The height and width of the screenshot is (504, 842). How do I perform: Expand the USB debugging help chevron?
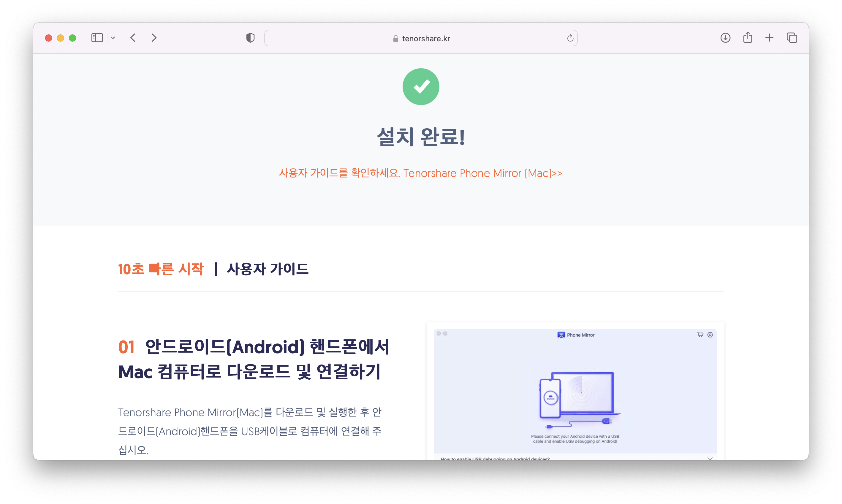(710, 458)
